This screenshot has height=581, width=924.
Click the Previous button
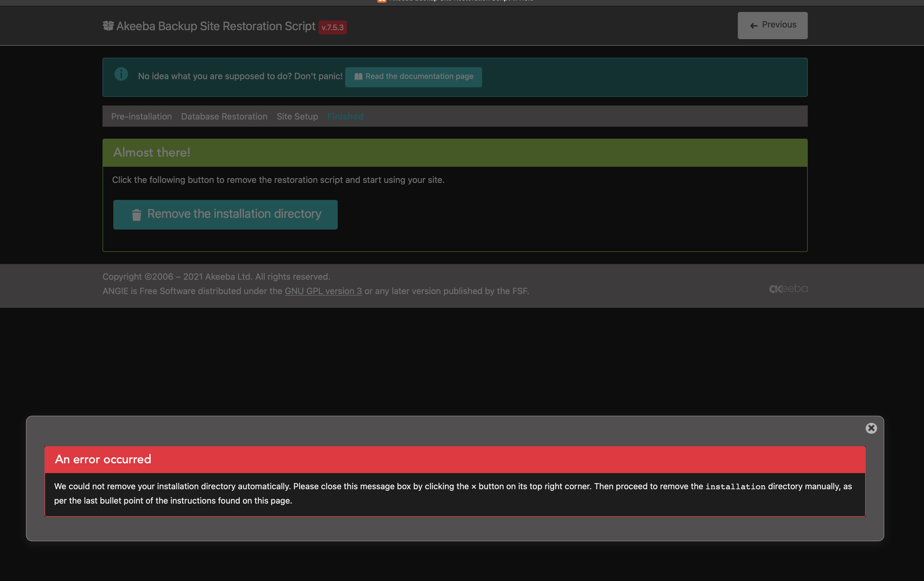tap(772, 25)
